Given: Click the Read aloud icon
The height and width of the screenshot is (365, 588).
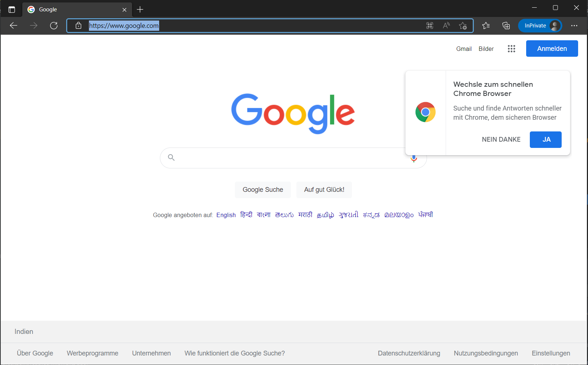Looking at the screenshot, I should point(446,26).
